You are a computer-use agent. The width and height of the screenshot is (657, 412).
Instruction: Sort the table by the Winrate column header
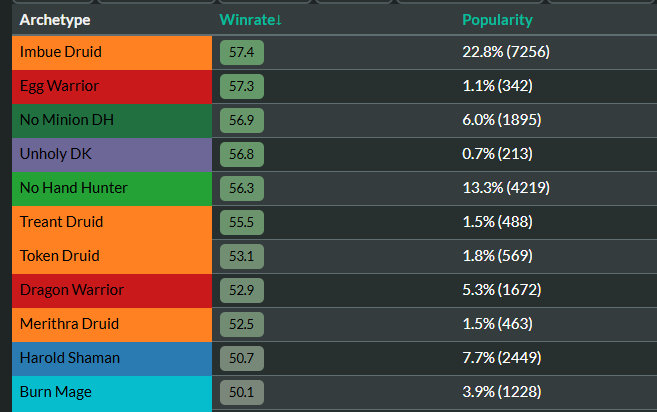coord(251,20)
